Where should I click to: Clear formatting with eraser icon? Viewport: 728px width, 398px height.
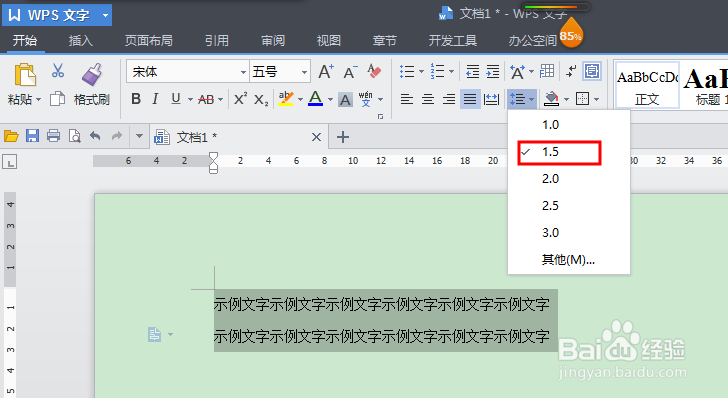click(x=374, y=72)
